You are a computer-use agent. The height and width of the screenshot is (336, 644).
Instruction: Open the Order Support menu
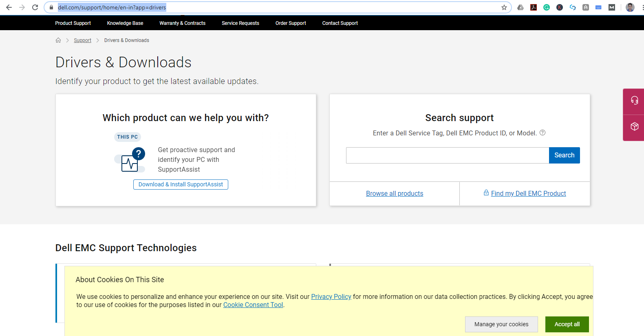pyautogui.click(x=291, y=23)
